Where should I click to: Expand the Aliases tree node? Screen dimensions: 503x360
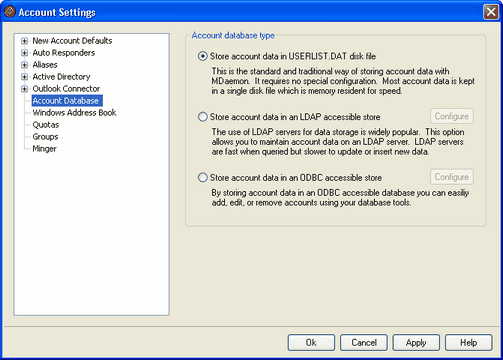tap(24, 65)
